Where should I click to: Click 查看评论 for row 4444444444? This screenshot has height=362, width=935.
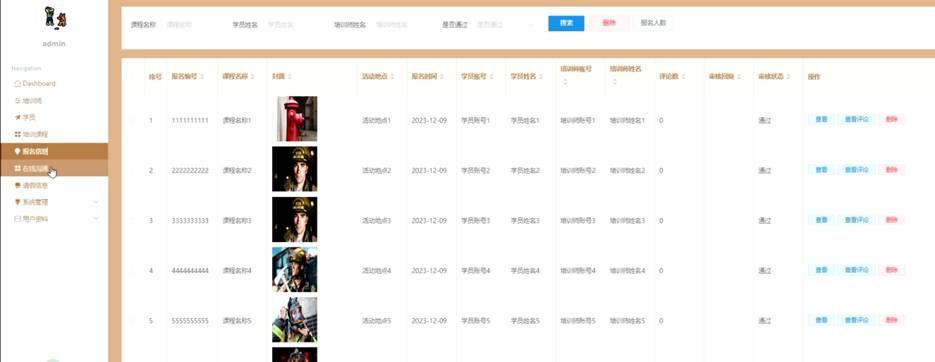click(x=856, y=270)
